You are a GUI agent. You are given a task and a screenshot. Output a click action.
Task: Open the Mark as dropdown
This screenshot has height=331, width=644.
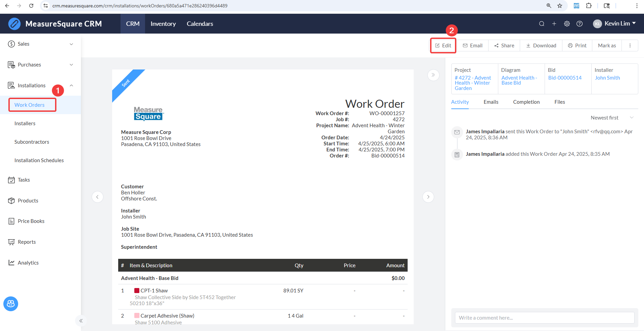[607, 46]
